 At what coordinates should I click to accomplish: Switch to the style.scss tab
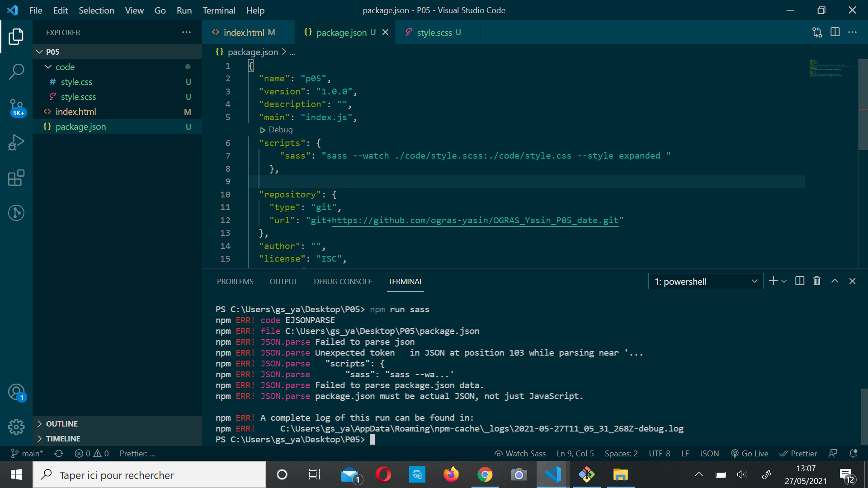coord(435,32)
